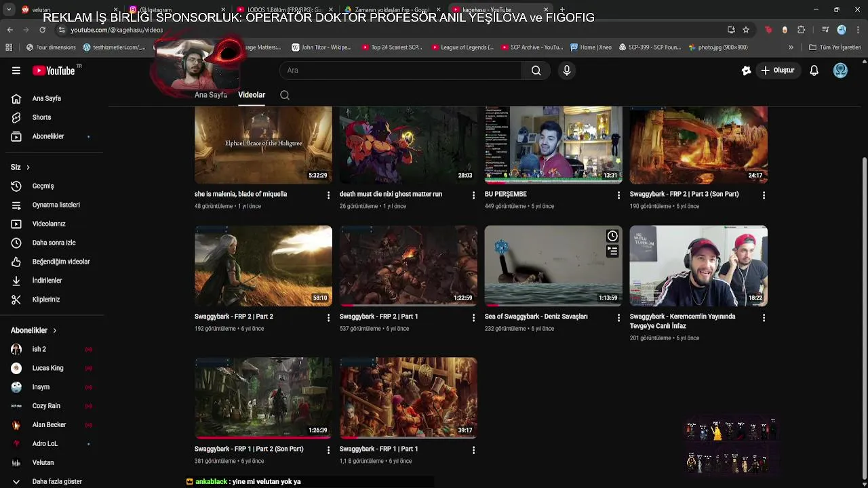Open options for Swaggybark FRP 2 Part 3
Image resolution: width=868 pixels, height=488 pixels.
click(x=764, y=195)
